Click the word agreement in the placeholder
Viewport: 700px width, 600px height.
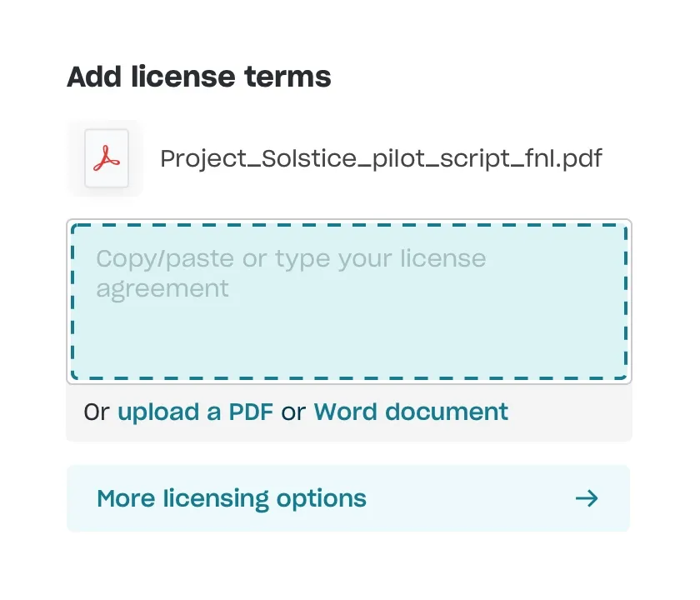pos(162,288)
